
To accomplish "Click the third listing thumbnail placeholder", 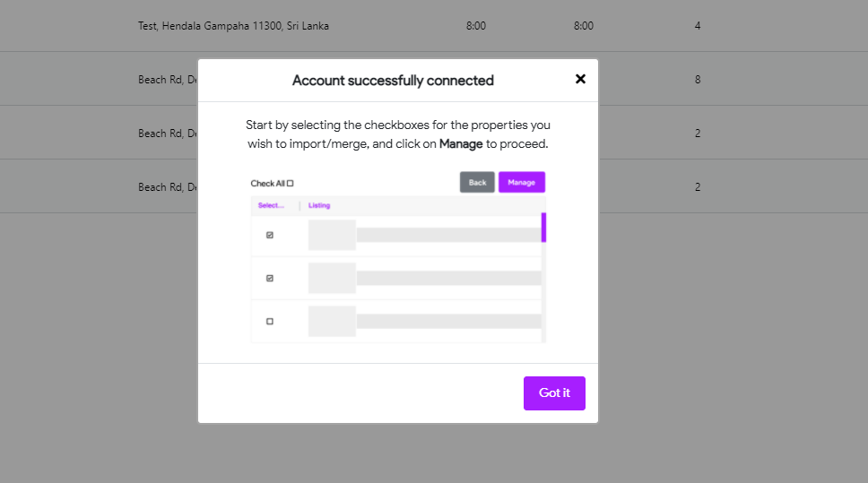I will 332,322.
